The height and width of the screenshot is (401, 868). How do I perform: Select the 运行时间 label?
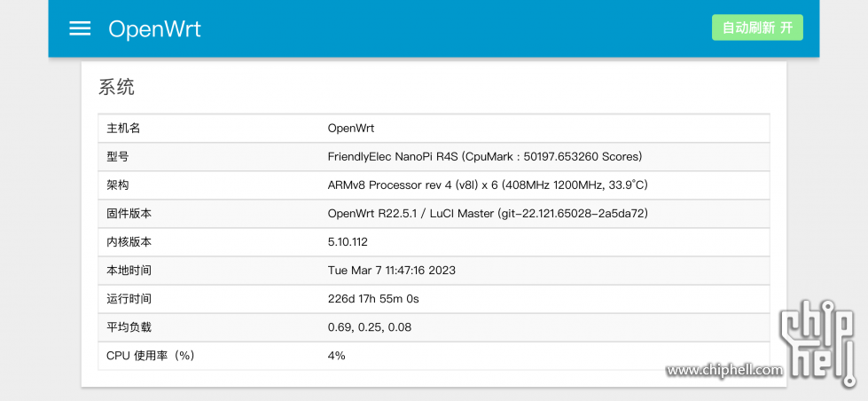pos(129,299)
